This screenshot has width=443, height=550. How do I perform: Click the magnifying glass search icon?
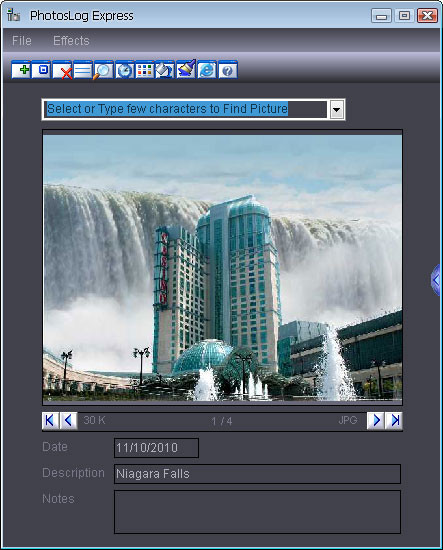pyautogui.click(x=103, y=70)
